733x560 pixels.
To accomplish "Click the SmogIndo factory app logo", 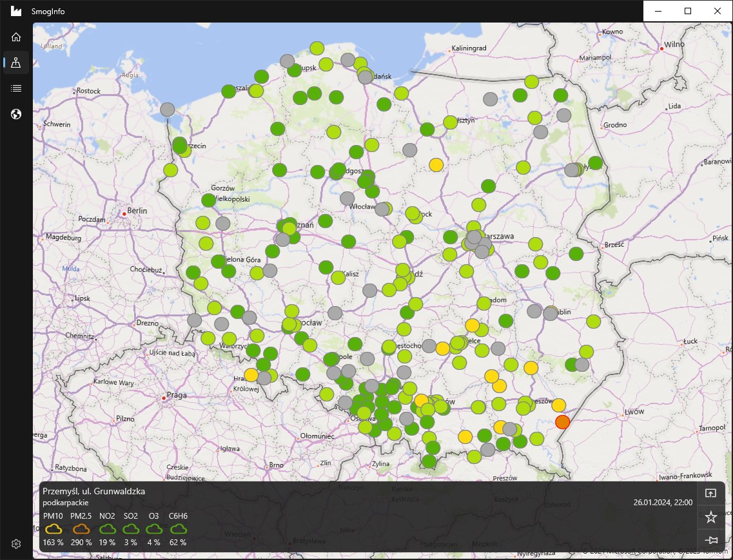I will tap(16, 11).
